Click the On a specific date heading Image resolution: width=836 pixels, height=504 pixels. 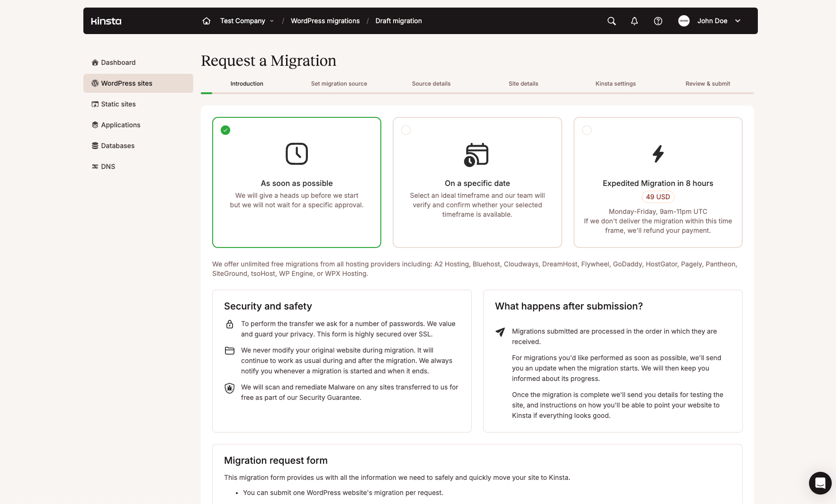[477, 183]
